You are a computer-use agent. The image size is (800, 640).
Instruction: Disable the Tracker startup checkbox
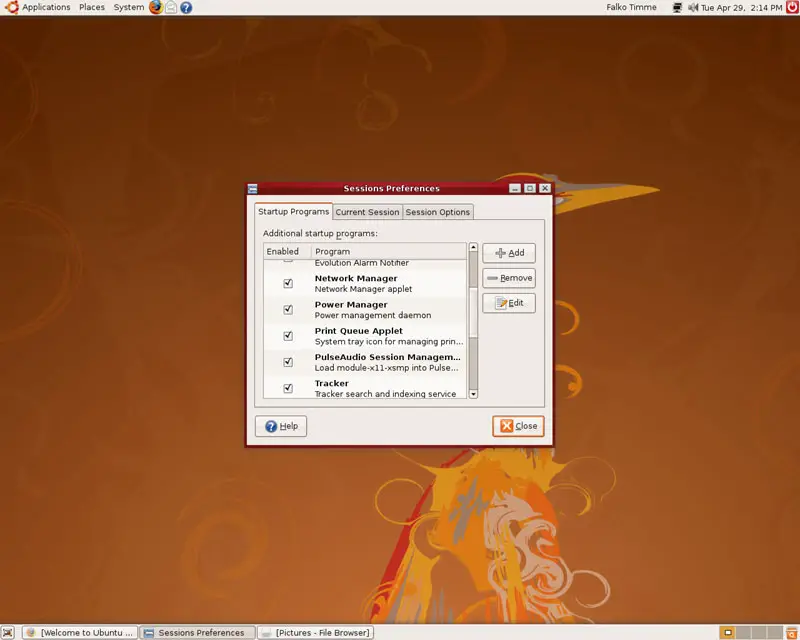[x=288, y=388]
